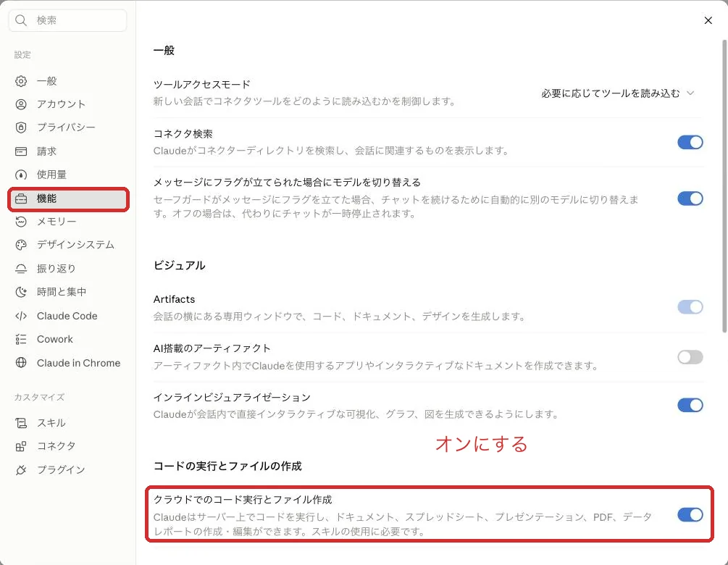Click the ビジュアル section heading
The height and width of the screenshot is (565, 728).
[x=179, y=266]
